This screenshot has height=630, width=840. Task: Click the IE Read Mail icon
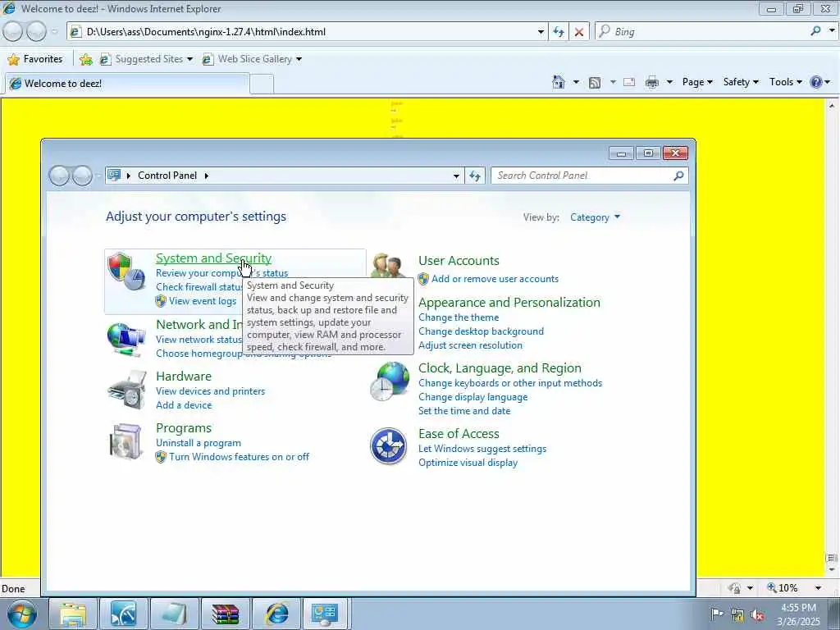(x=629, y=82)
